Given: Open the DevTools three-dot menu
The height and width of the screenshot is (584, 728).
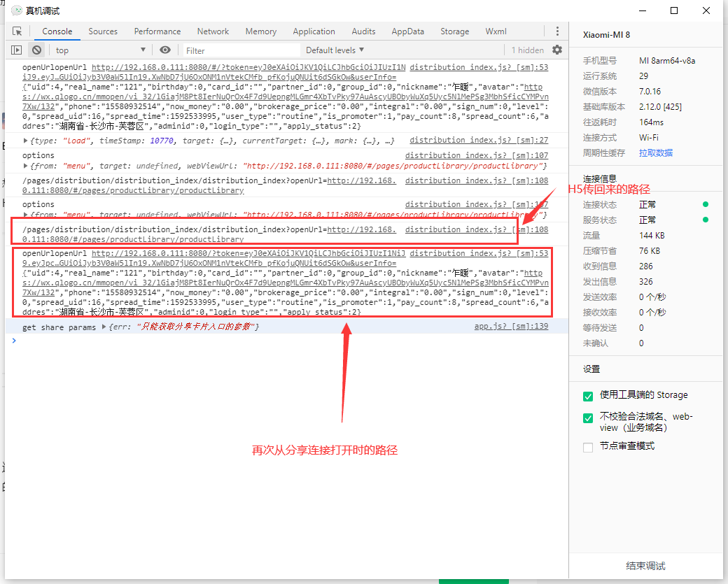Looking at the screenshot, I should [x=557, y=31].
